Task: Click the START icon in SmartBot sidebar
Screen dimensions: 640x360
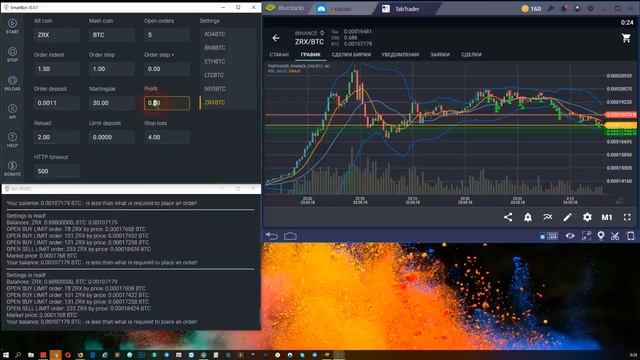Action: pyautogui.click(x=12, y=24)
